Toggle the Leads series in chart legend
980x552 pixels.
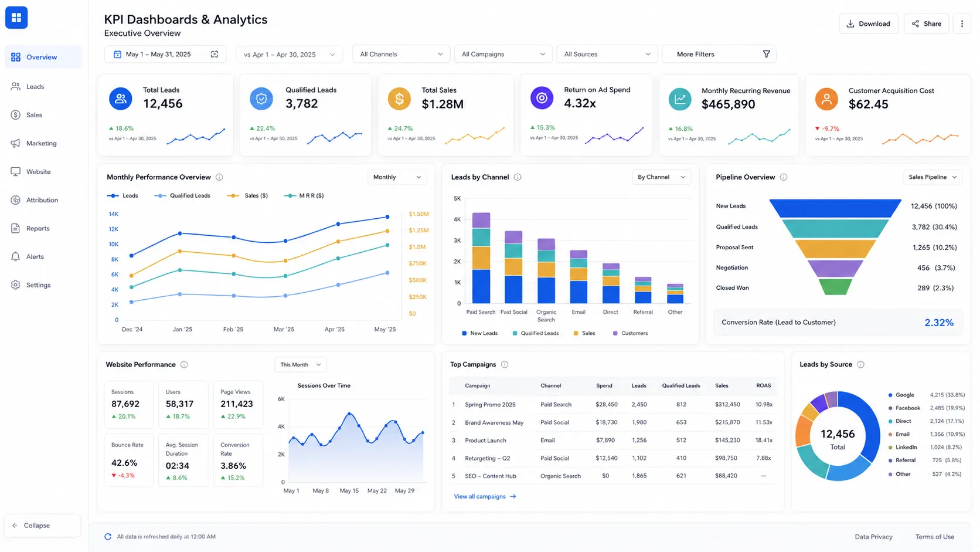click(x=122, y=195)
